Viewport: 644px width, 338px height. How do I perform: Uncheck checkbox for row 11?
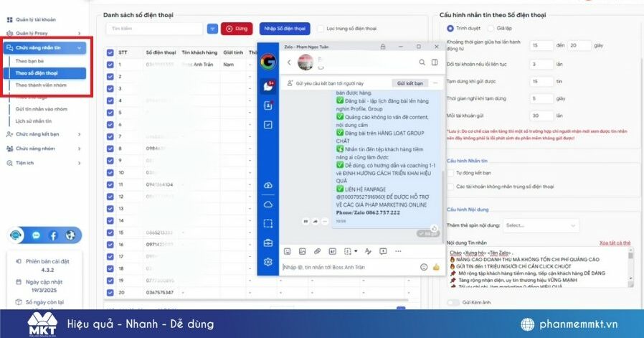110,184
